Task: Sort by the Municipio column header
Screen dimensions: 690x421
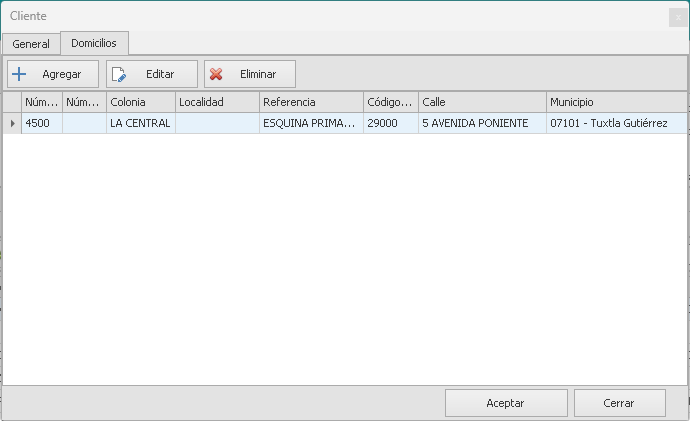Action: click(615, 102)
